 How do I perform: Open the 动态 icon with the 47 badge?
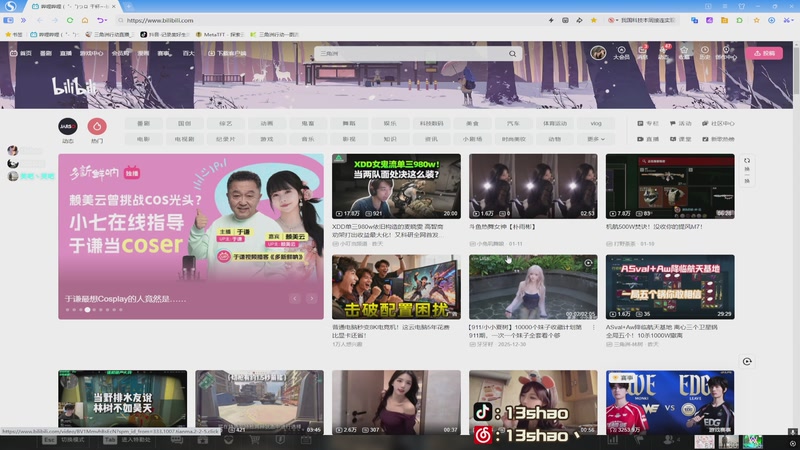663,53
